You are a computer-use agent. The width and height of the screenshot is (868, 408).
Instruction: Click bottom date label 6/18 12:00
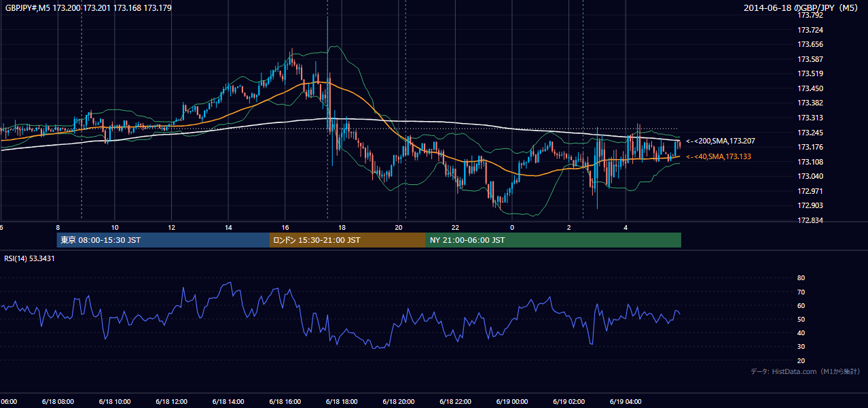(171, 402)
